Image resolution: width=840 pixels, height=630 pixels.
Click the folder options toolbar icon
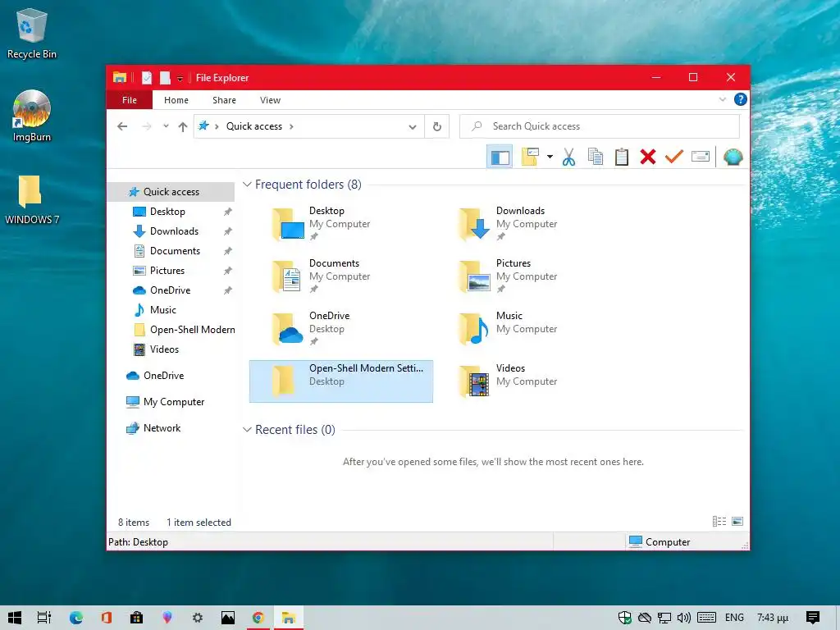coord(530,157)
